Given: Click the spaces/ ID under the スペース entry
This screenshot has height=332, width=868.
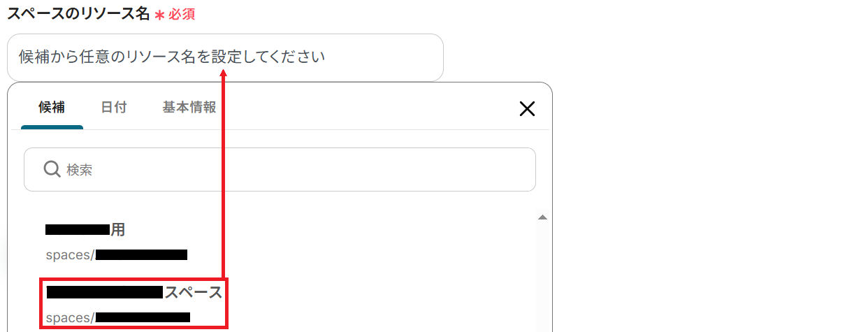Looking at the screenshot, I should (x=118, y=317).
